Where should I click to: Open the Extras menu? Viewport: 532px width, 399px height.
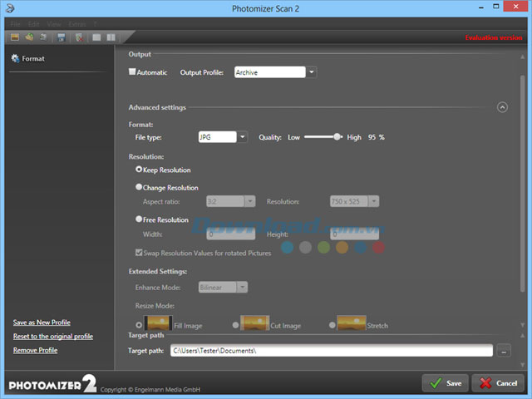77,25
